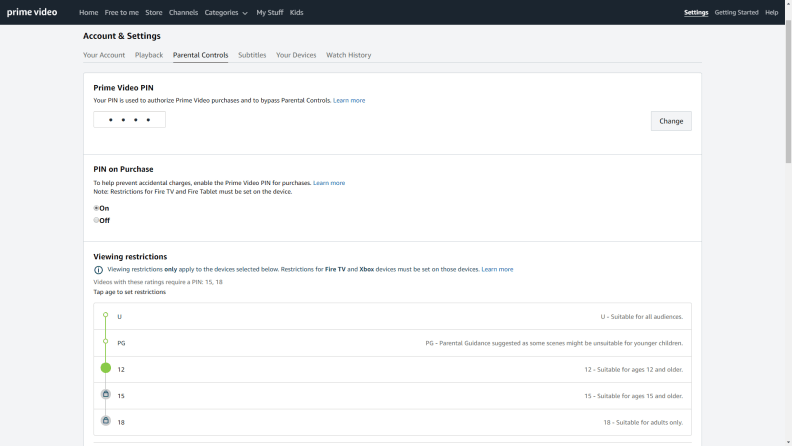Open the Help link
Viewport: 792px width, 446px height.
pyautogui.click(x=771, y=13)
